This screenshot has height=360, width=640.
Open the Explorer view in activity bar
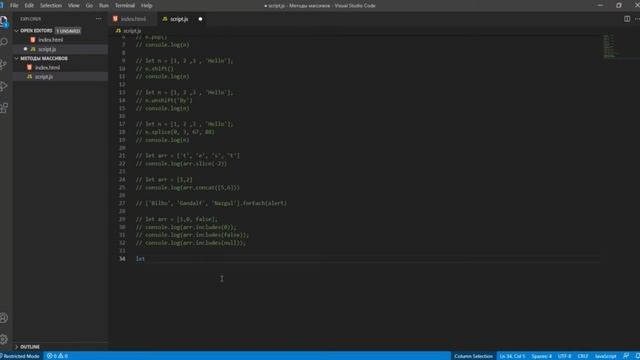tap(4, 21)
